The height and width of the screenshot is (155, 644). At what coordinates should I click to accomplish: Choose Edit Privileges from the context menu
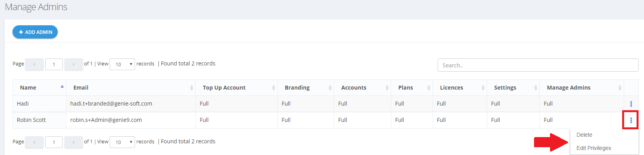(x=594, y=148)
